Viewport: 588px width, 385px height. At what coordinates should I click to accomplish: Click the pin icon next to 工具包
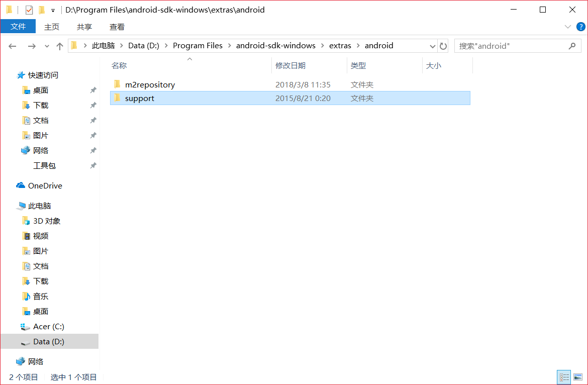[x=93, y=165]
